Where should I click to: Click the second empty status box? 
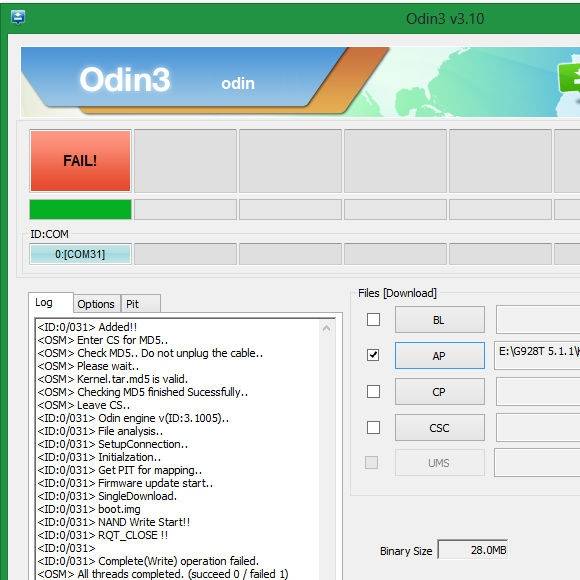[x=290, y=161]
